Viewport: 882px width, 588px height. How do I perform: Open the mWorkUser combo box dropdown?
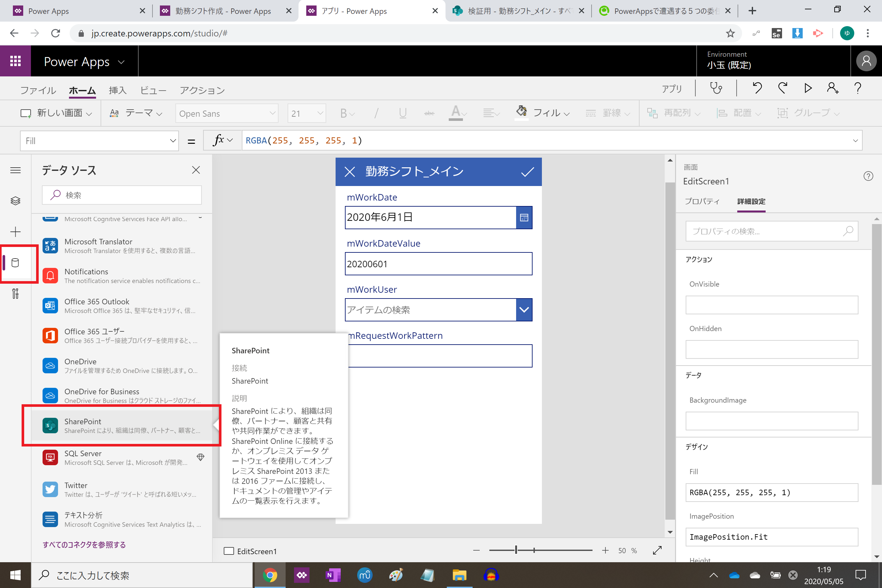click(x=524, y=310)
